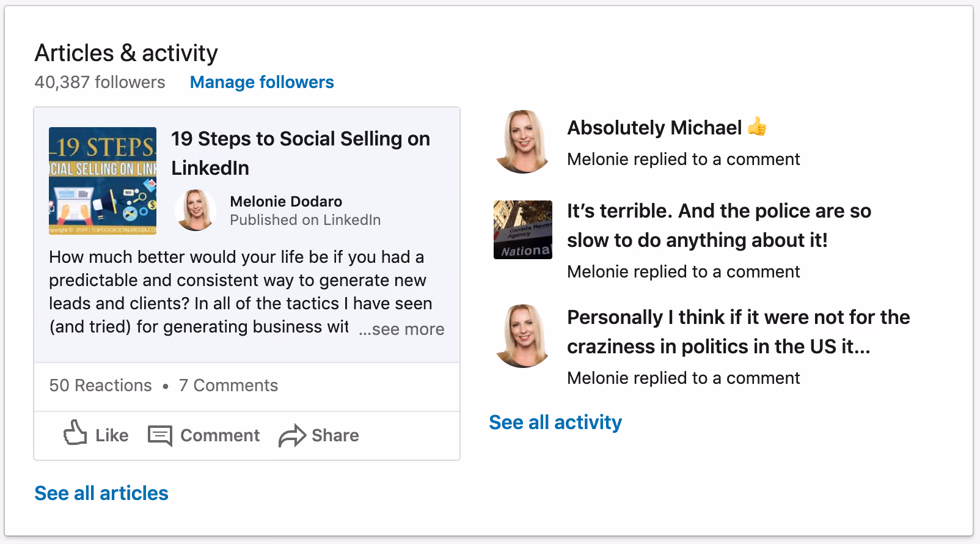Open the 19 Steps article thumbnail
The width and height of the screenshot is (980, 544).
click(x=103, y=181)
